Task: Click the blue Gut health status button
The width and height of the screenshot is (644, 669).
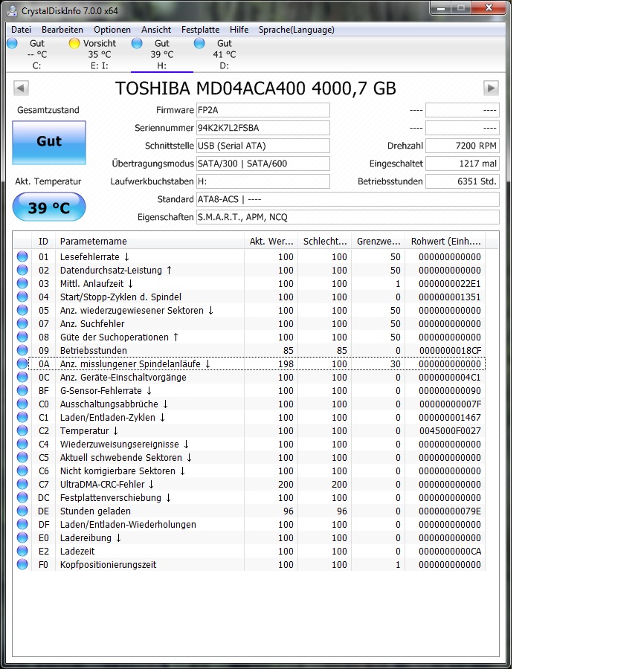Action: pyautogui.click(x=49, y=143)
